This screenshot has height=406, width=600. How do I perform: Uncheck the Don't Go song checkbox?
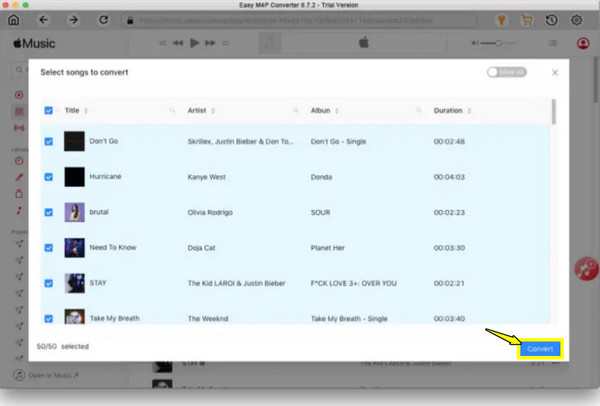(49, 142)
